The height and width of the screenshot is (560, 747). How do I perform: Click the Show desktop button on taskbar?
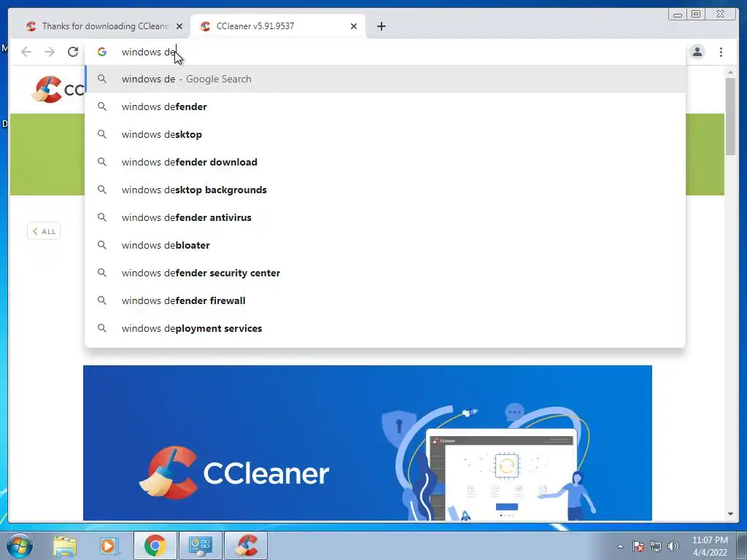coord(742,545)
